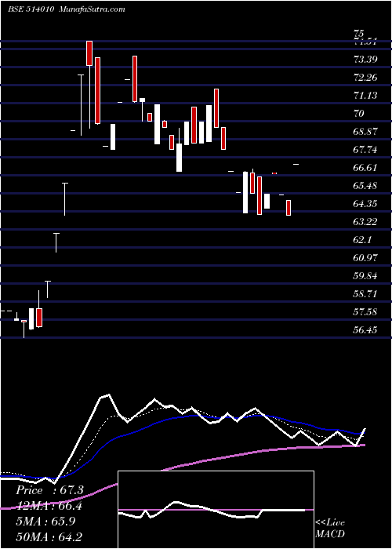The width and height of the screenshot is (392, 549).
Task: Click the 50MA : 64.2 readout
Action: [49, 536]
